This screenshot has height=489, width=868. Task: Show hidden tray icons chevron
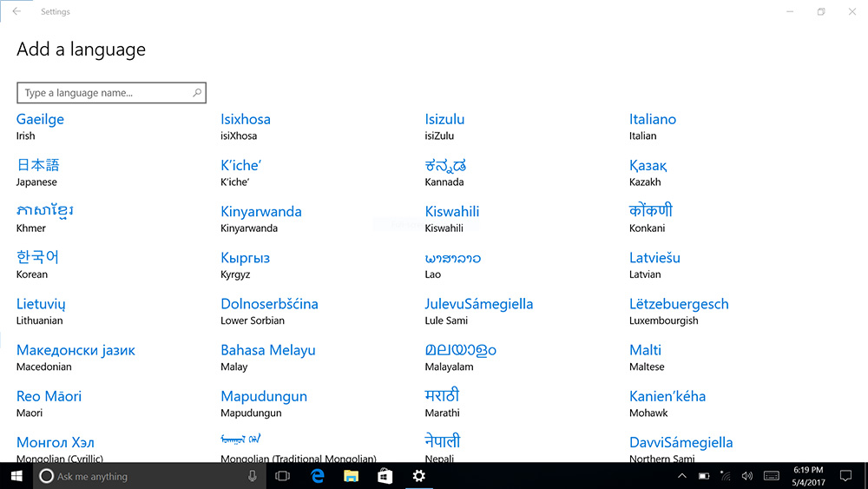682,476
